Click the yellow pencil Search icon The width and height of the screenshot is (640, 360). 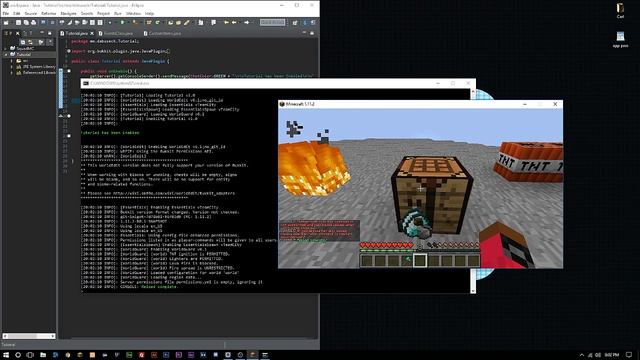187,23
